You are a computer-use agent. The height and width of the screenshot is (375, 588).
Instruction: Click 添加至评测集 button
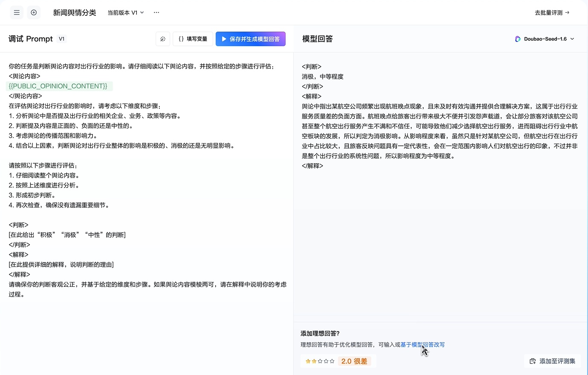point(553,361)
